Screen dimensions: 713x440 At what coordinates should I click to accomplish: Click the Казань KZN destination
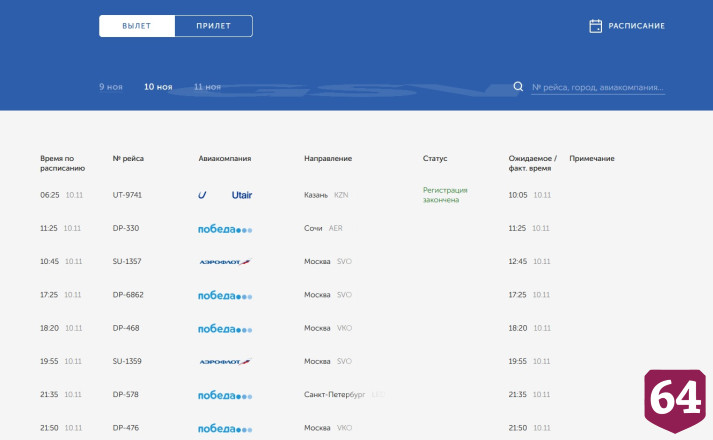click(326, 195)
